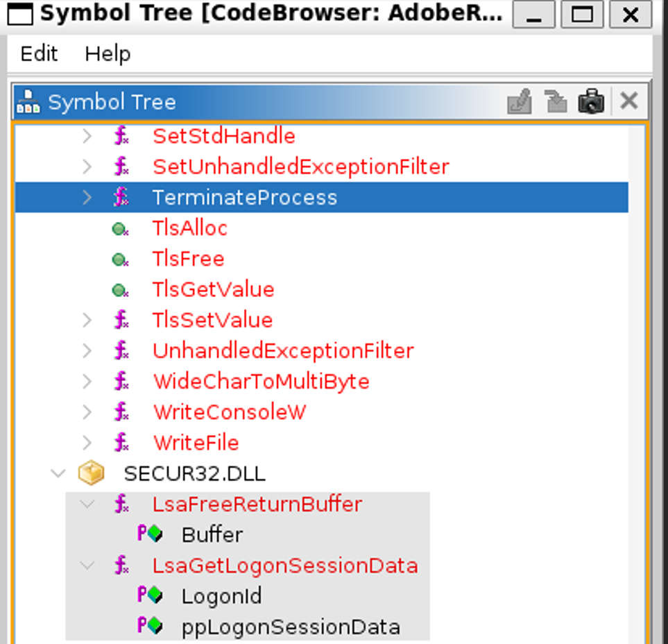Click the UnhandledExceptionFilter function icon
The height and width of the screenshot is (644, 668).
coord(121,350)
